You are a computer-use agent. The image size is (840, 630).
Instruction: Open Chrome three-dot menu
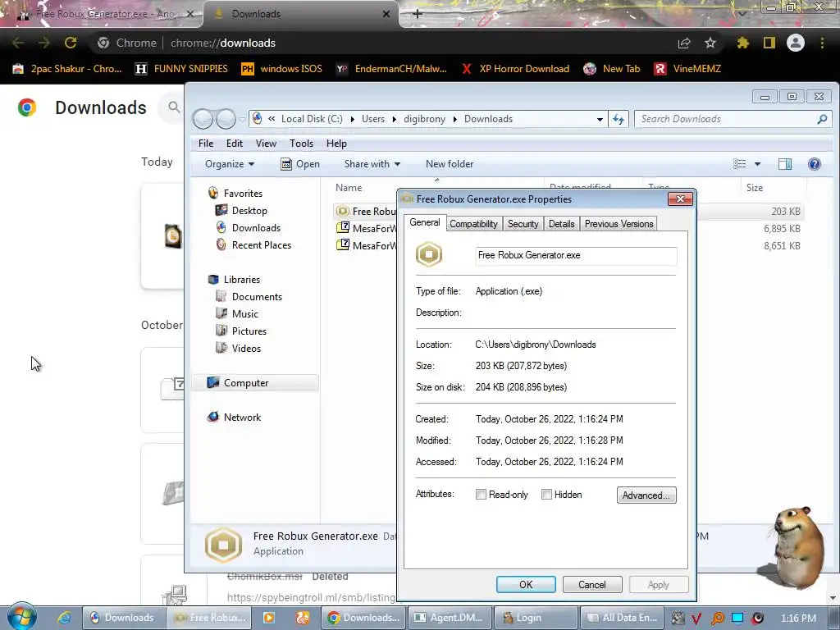(822, 43)
